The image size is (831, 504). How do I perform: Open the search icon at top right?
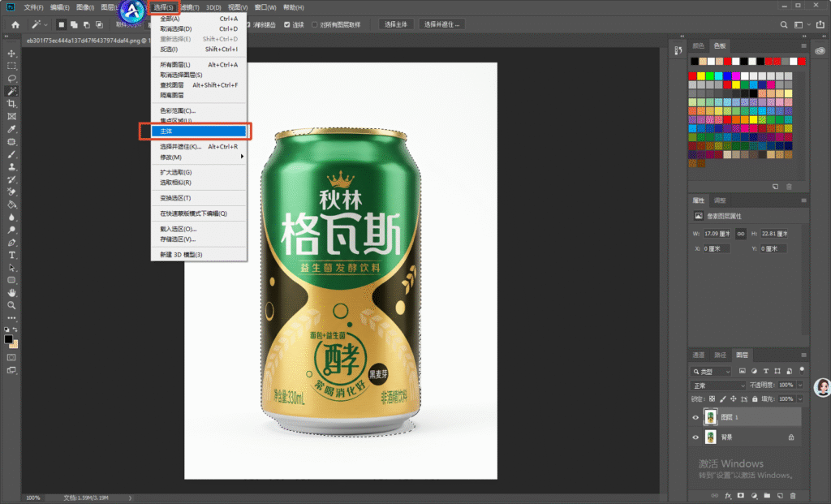(784, 24)
